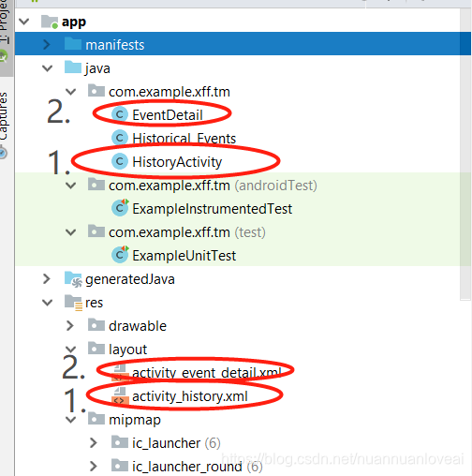The image size is (472, 476).
Task: Select activity_event_detail.xml file
Action: click(207, 373)
